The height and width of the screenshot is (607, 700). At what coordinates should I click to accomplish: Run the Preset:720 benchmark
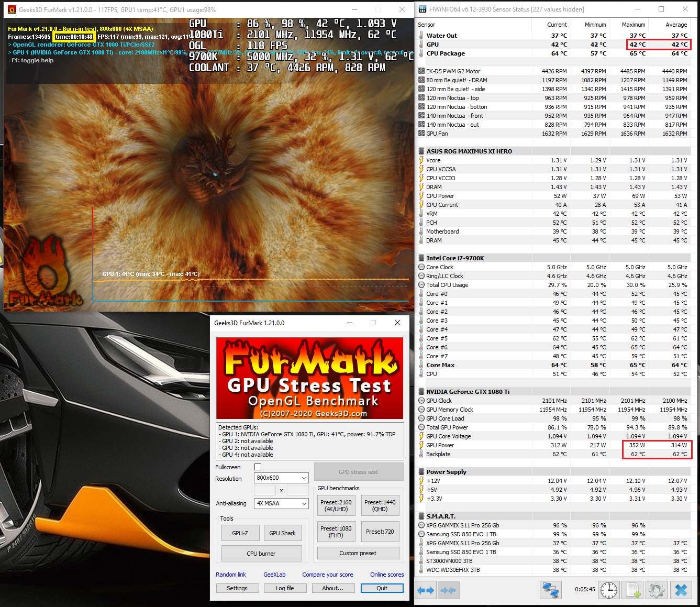tap(380, 532)
